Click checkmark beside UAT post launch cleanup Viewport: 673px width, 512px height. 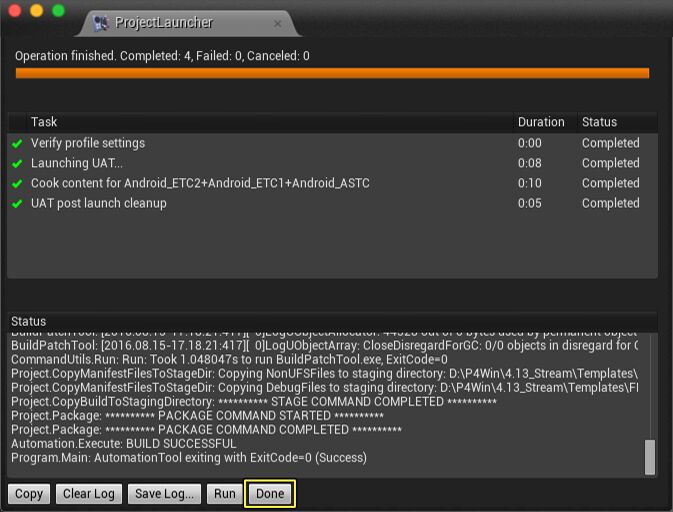17,204
